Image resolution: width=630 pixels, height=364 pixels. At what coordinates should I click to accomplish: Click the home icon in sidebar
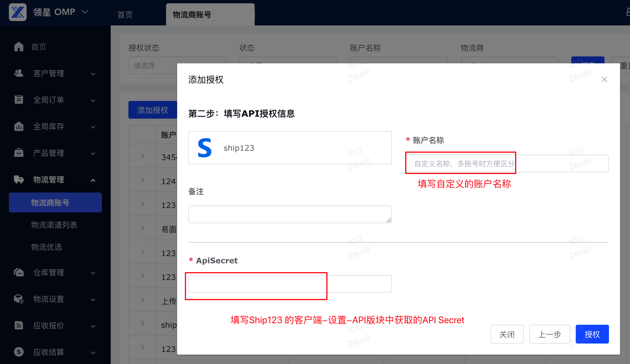pos(19,46)
